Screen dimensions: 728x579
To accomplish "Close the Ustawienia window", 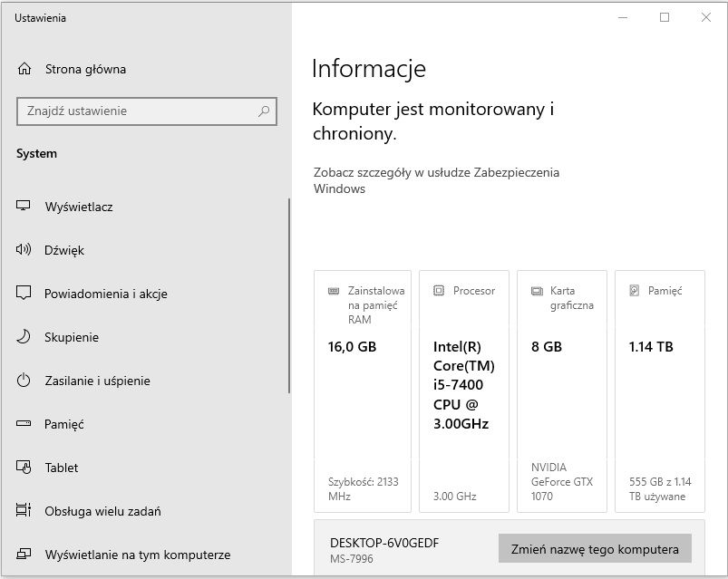I will coord(705,17).
